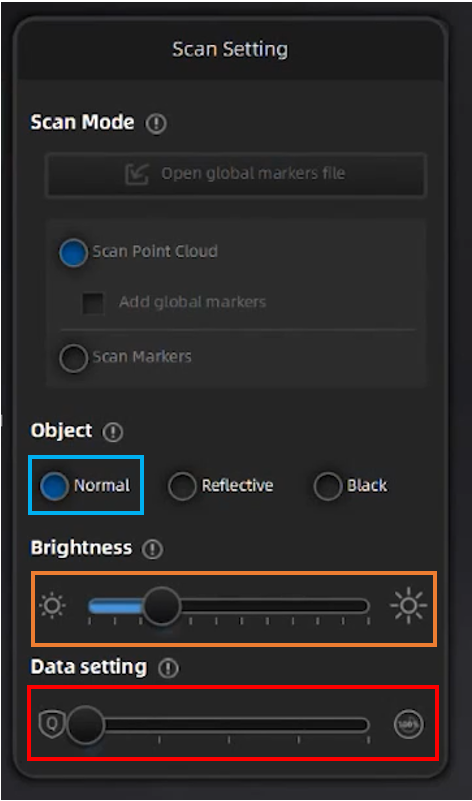The height and width of the screenshot is (801, 472).
Task: Click the Scan Setting panel title
Action: [230, 50]
